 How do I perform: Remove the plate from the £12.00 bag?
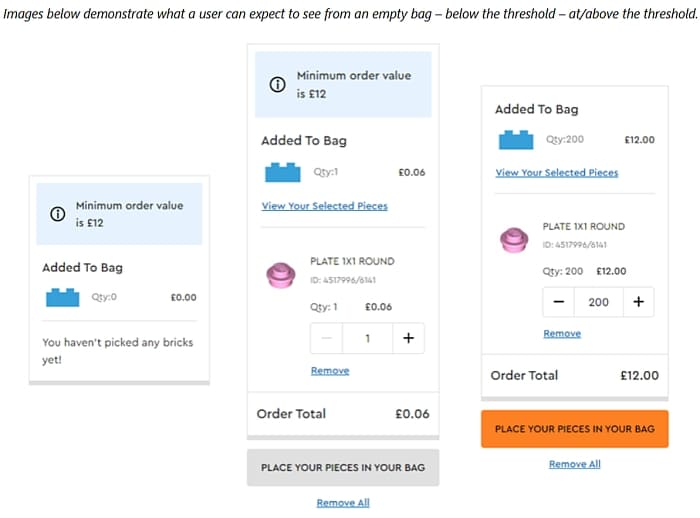coord(562,334)
